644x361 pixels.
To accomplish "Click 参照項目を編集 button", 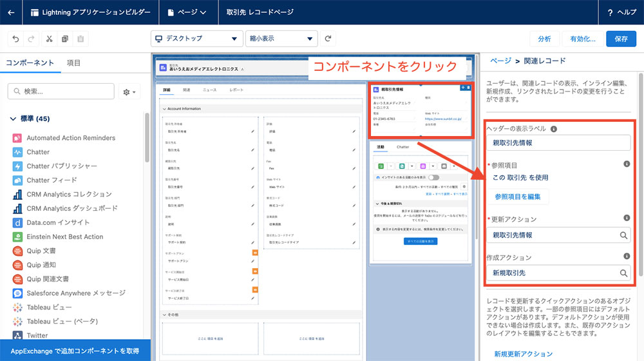I will tap(518, 197).
